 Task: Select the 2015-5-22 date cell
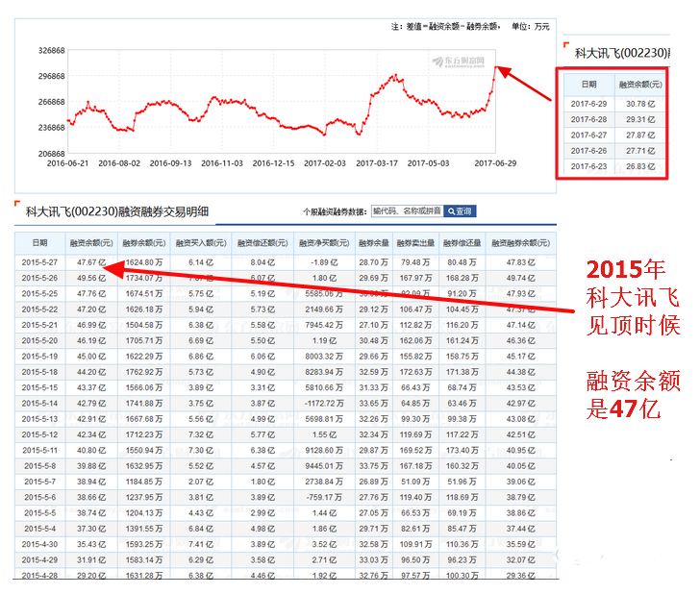point(39,309)
